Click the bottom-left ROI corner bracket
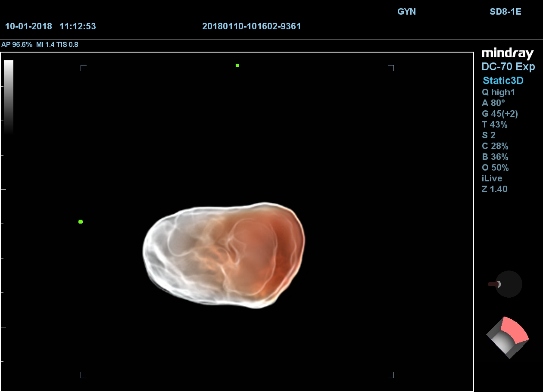The width and height of the screenshot is (543, 392). pos(84,375)
